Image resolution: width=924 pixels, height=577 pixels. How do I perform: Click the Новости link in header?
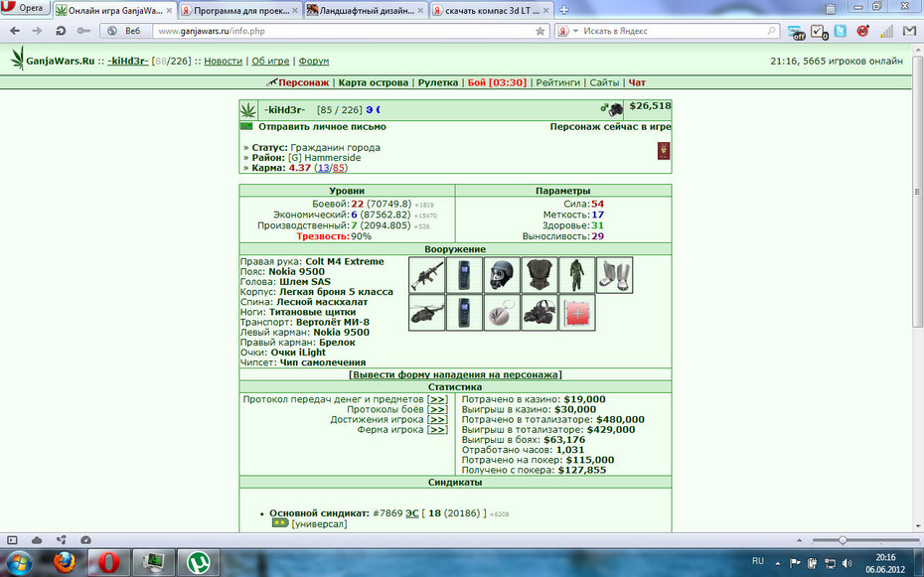223,61
